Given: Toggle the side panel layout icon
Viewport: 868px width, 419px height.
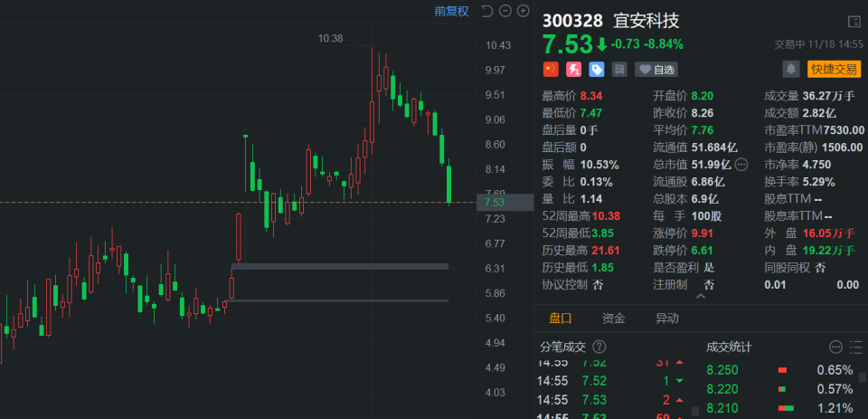Looking at the screenshot, I should coord(854,22).
